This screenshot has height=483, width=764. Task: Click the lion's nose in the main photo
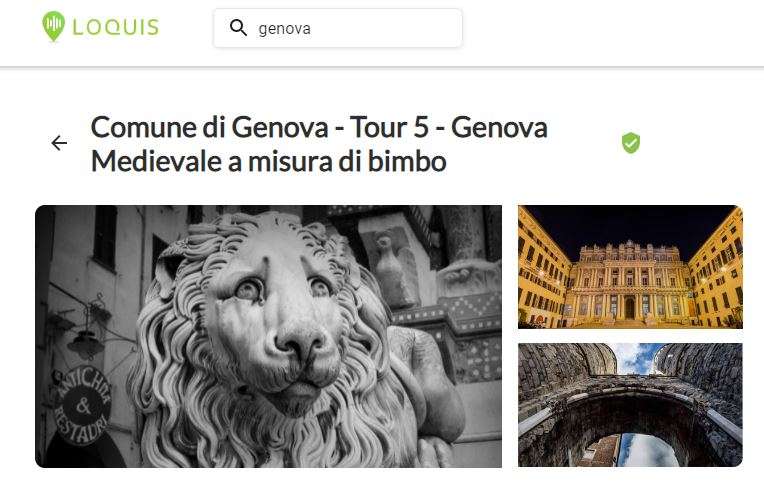(x=298, y=343)
